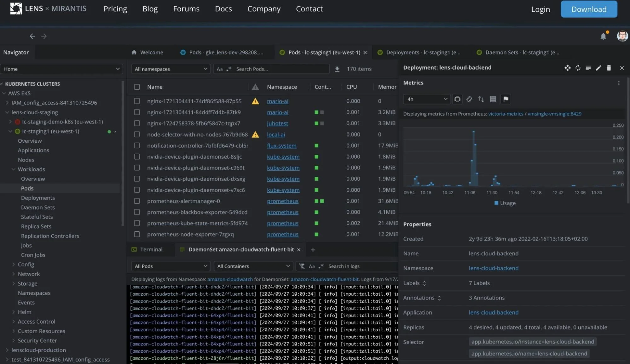Image resolution: width=630 pixels, height=364 pixels.
Task: Download the pods list with download icon
Action: (337, 69)
